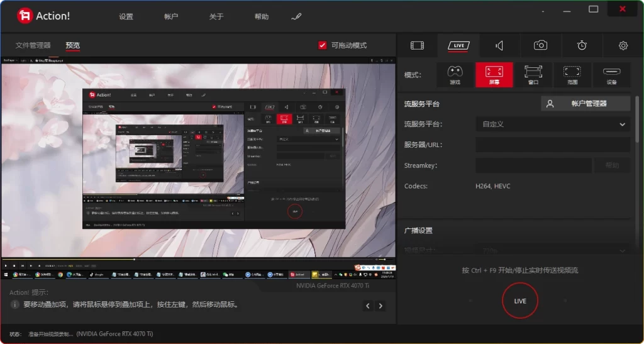Image resolution: width=644 pixels, height=344 pixels.
Task: Click the Ctrl + F9 shortcut hint text
Action: coord(520,270)
